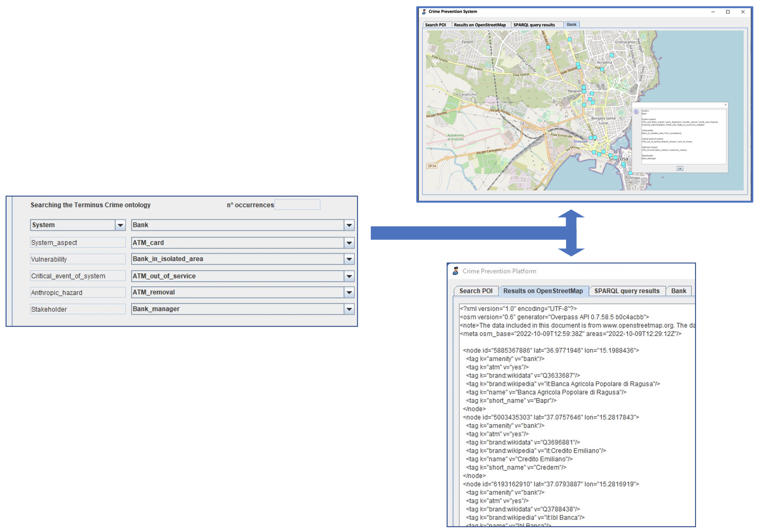757x532 pixels.
Task: Click bank marker beside the Acradina label
Action: [x=602, y=69]
